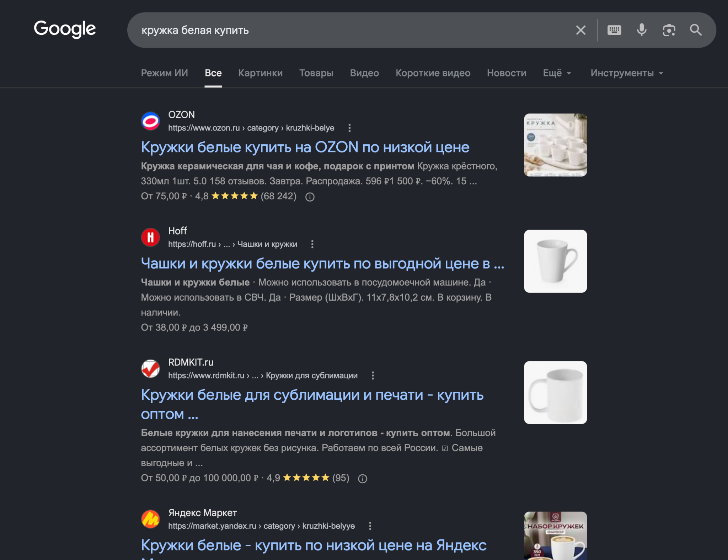Image resolution: width=728 pixels, height=560 pixels.
Task: Click the OZON review count '(68 242)'
Action: pyautogui.click(x=279, y=196)
